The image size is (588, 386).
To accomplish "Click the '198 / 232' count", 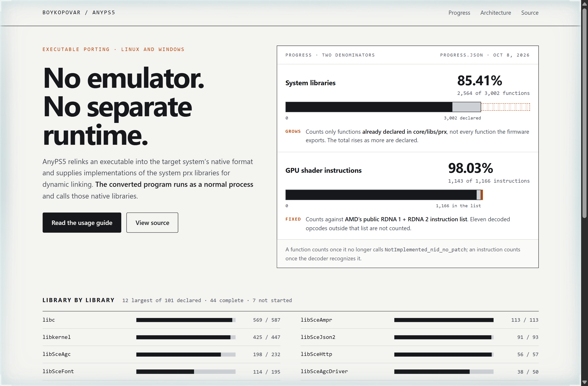I will [266, 354].
